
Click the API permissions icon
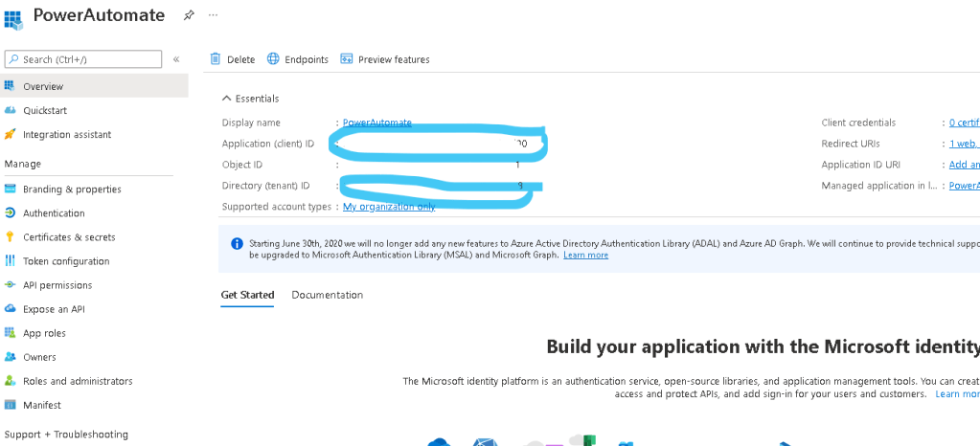pos(11,284)
